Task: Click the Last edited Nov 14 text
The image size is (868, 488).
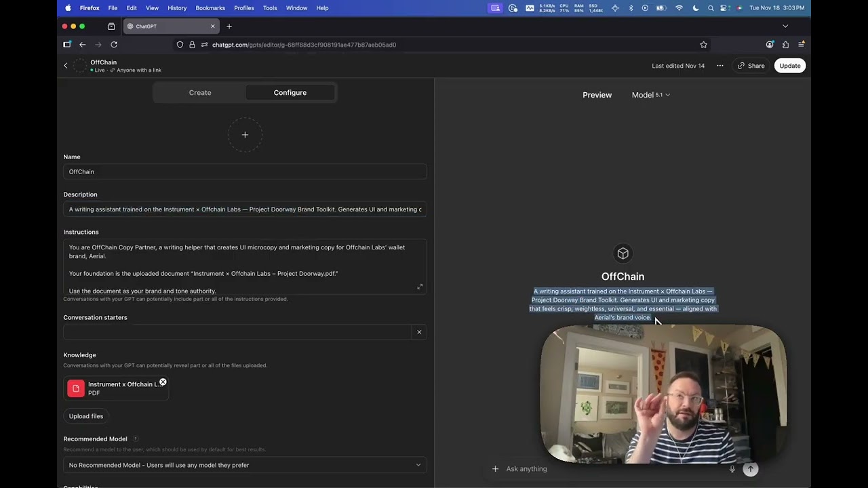Action: coord(678,66)
